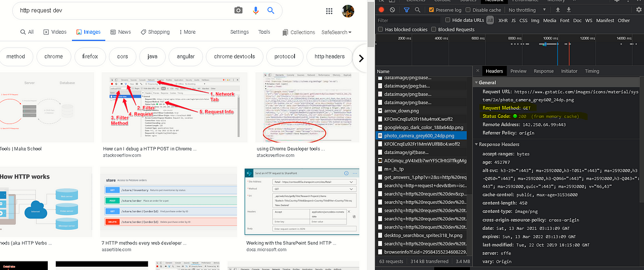Viewport: 644px width, 270px height.
Task: Click the Collections bookmark icon
Action: [x=286, y=32]
